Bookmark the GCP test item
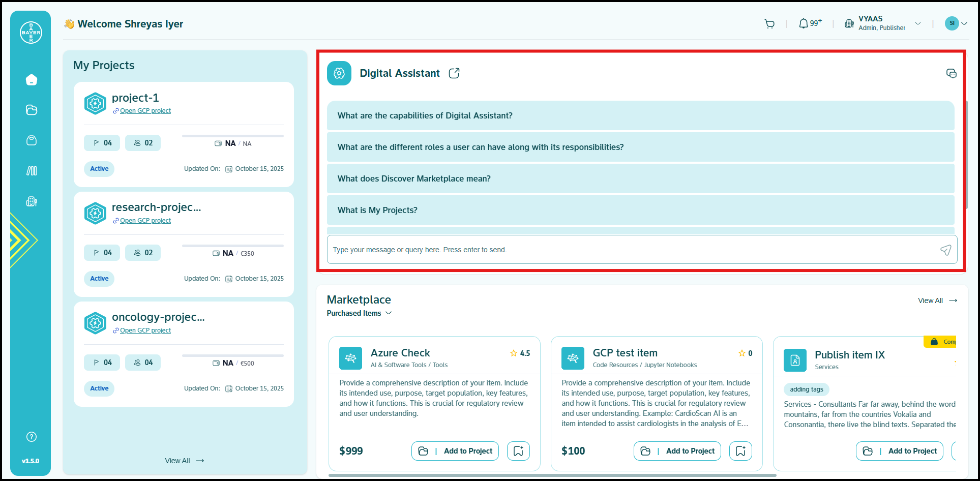The image size is (980, 481). tap(740, 451)
